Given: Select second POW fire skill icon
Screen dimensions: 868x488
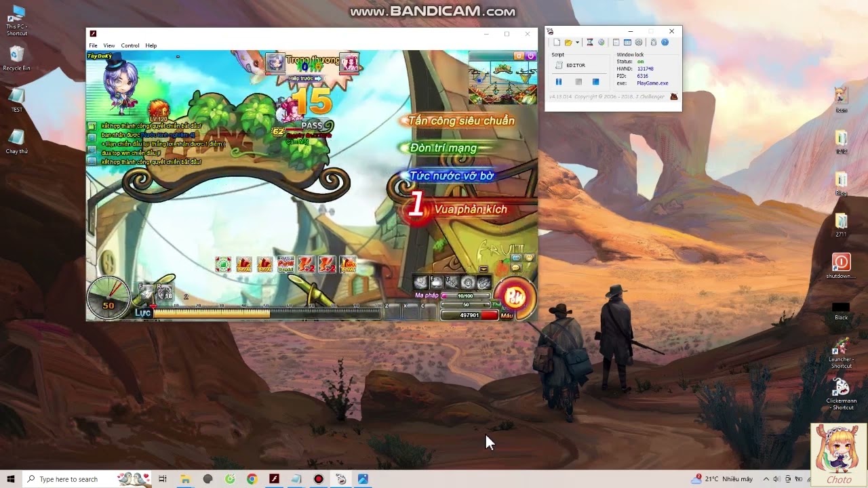Looking at the screenshot, I should point(265,264).
